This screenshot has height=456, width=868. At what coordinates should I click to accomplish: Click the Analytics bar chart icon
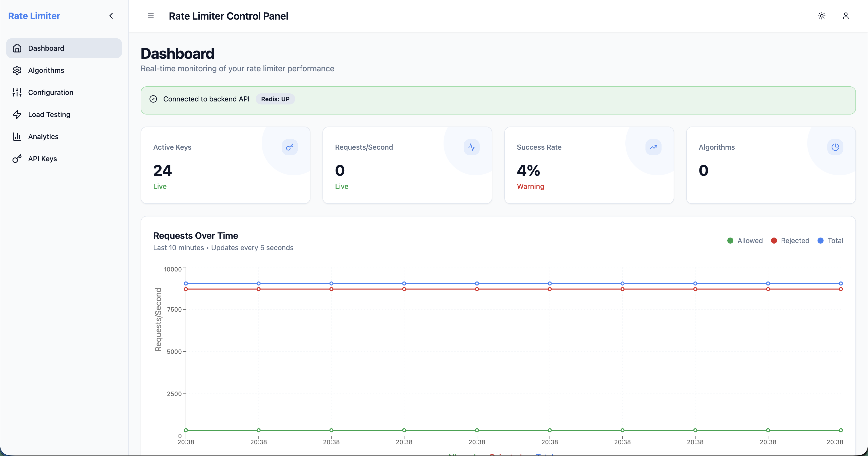(x=17, y=136)
